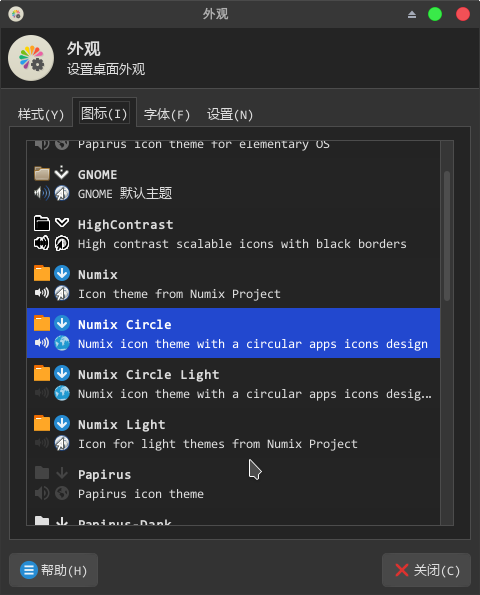Click the icon theme list scrollbar thumb
Screen dimensions: 480x595
click(x=447, y=236)
